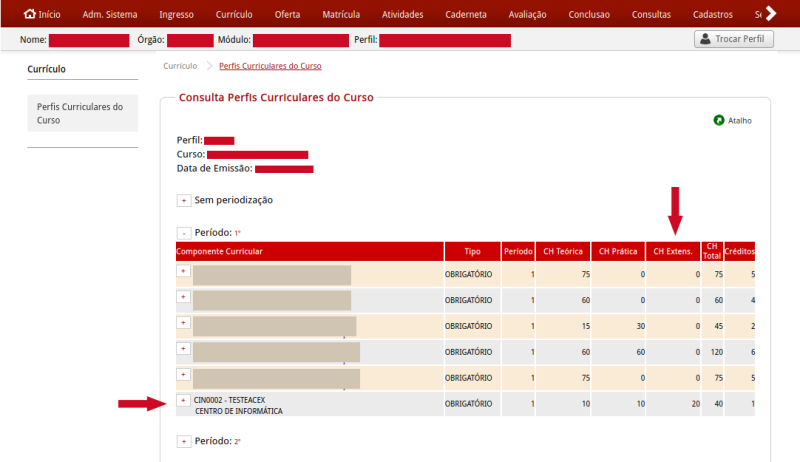Image resolution: width=800 pixels, height=462 pixels.
Task: Click CH Total column header
Action: (x=712, y=251)
